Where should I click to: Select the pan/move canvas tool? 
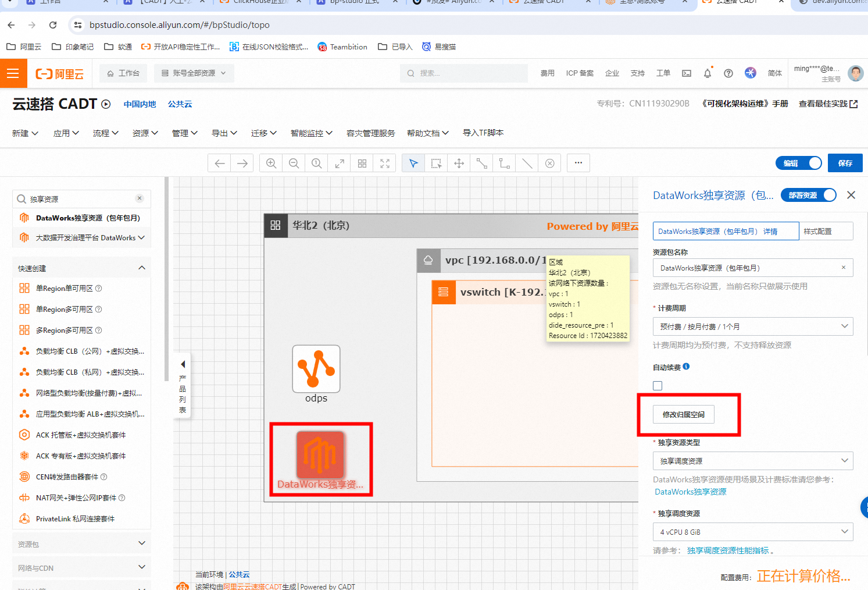click(x=459, y=164)
